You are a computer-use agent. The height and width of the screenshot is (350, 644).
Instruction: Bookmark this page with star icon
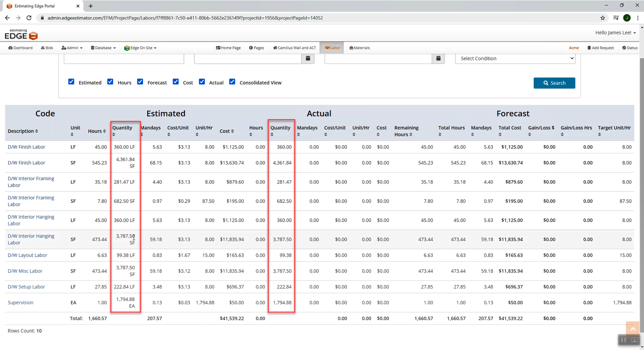[x=602, y=18]
